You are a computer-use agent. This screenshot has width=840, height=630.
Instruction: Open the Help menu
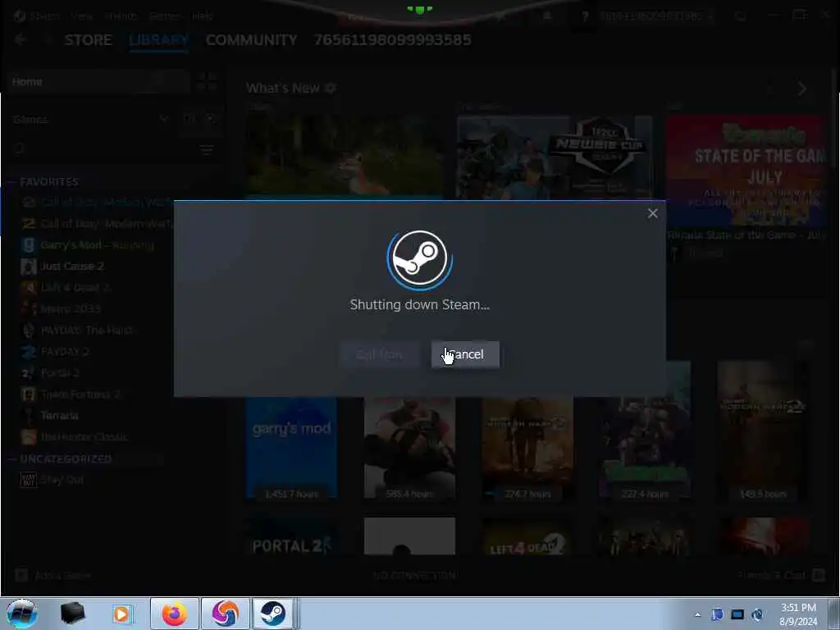point(203,16)
